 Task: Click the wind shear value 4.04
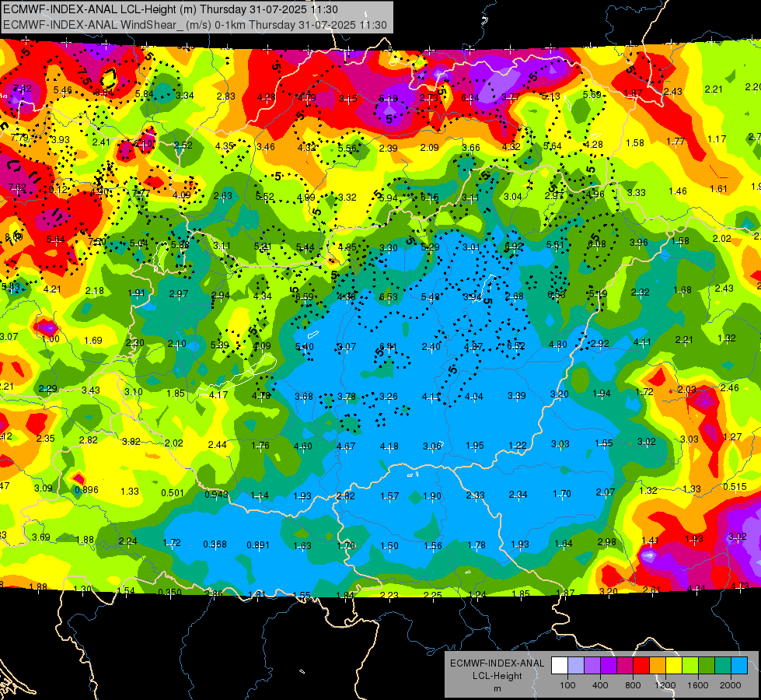[x=473, y=397]
